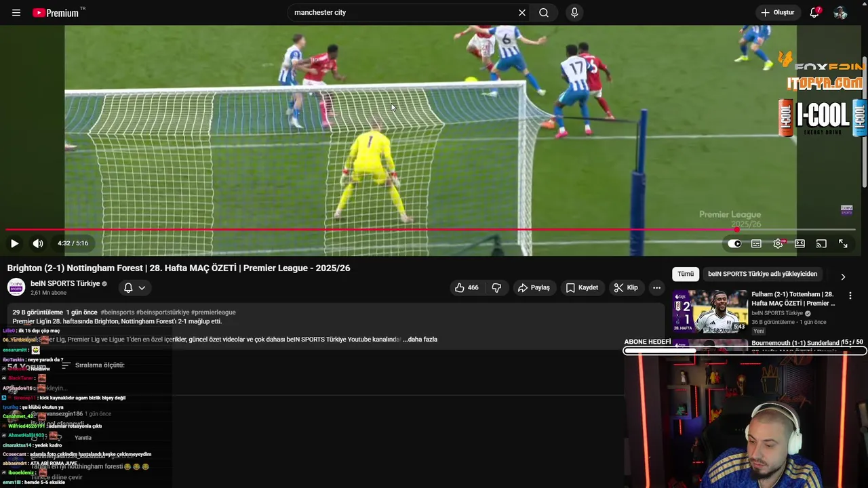
Task: Select beIN SPORTS Türkiye adlı yükleyiciden chip
Action: pyautogui.click(x=762, y=274)
